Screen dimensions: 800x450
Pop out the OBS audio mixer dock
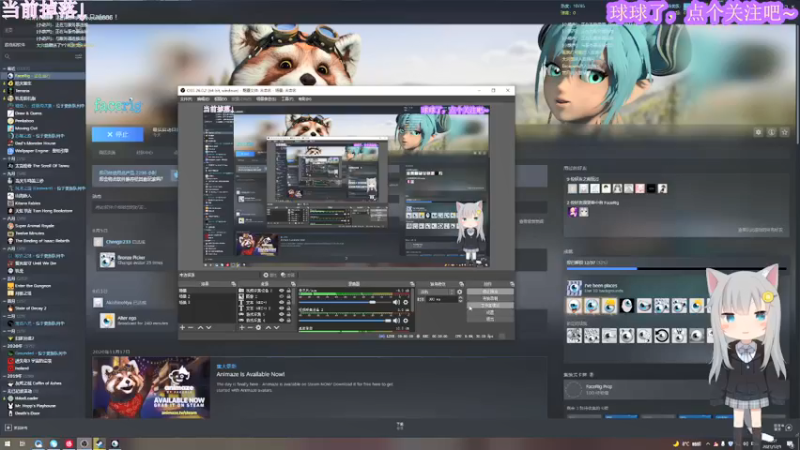pos(412,284)
